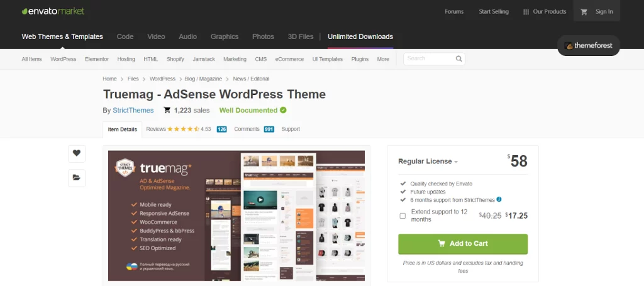This screenshot has width=644, height=286.
Task: Click the Truemag theme preview image
Action: click(236, 216)
